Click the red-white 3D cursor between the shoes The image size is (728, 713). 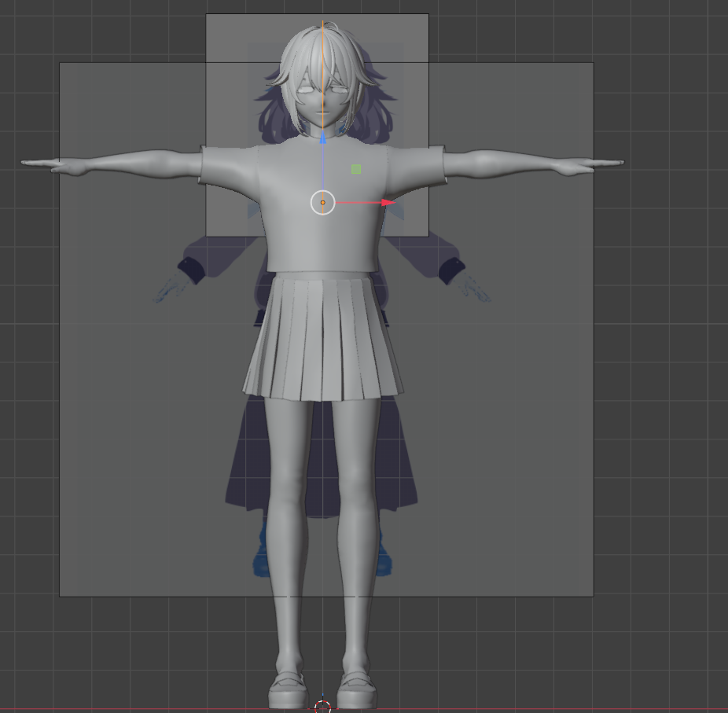322,706
